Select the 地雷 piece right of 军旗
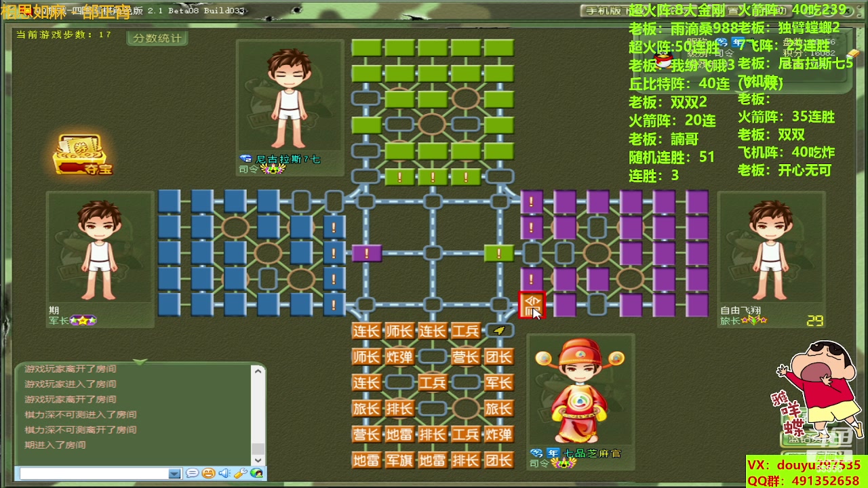Screen dimensions: 868x488 433,460
